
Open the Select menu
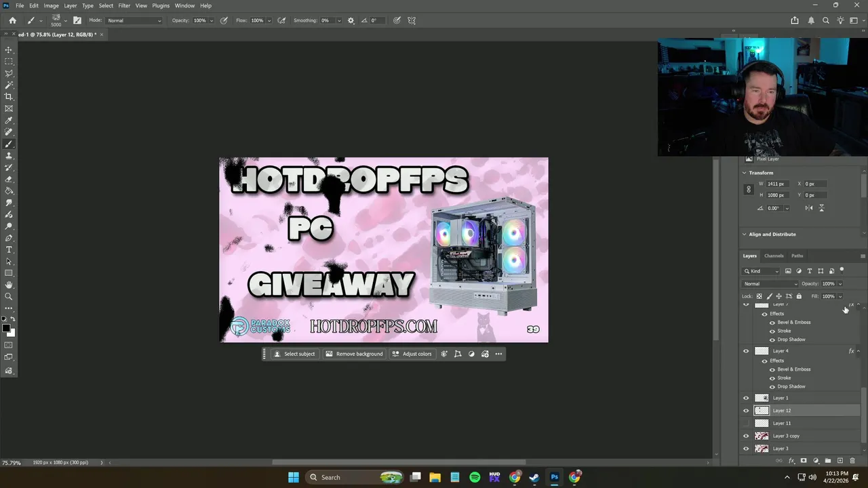(106, 5)
